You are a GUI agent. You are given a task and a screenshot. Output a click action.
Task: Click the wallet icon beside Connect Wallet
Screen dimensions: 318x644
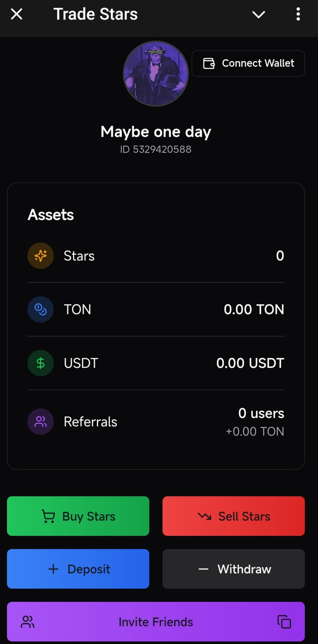(x=209, y=63)
